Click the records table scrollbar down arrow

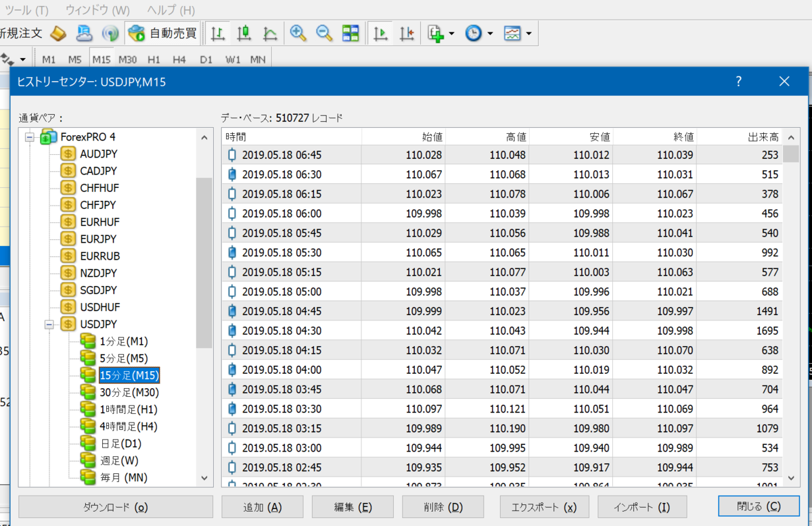(791, 478)
